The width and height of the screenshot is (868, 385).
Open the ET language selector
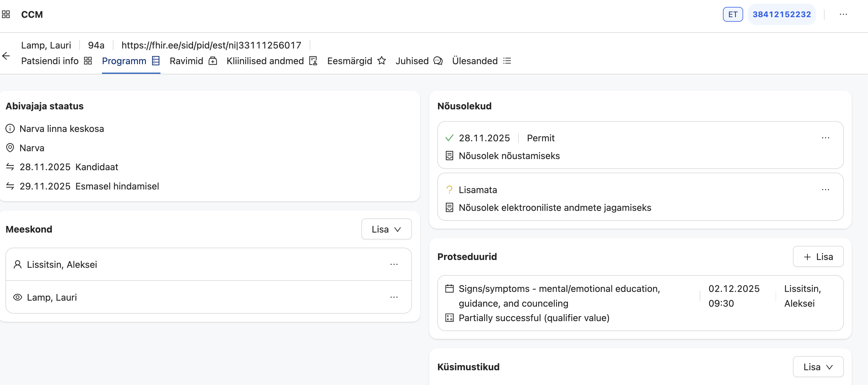click(x=733, y=14)
